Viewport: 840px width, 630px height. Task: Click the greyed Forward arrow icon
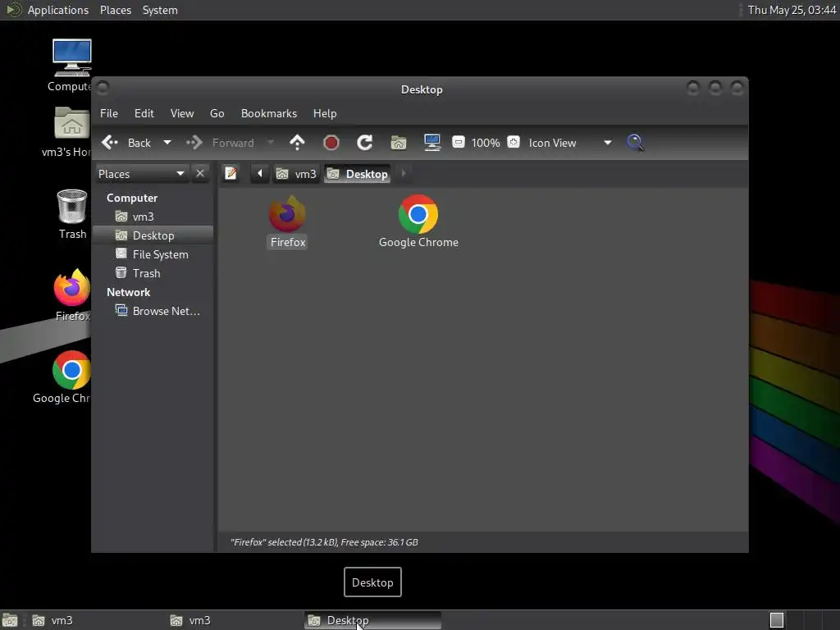point(194,143)
